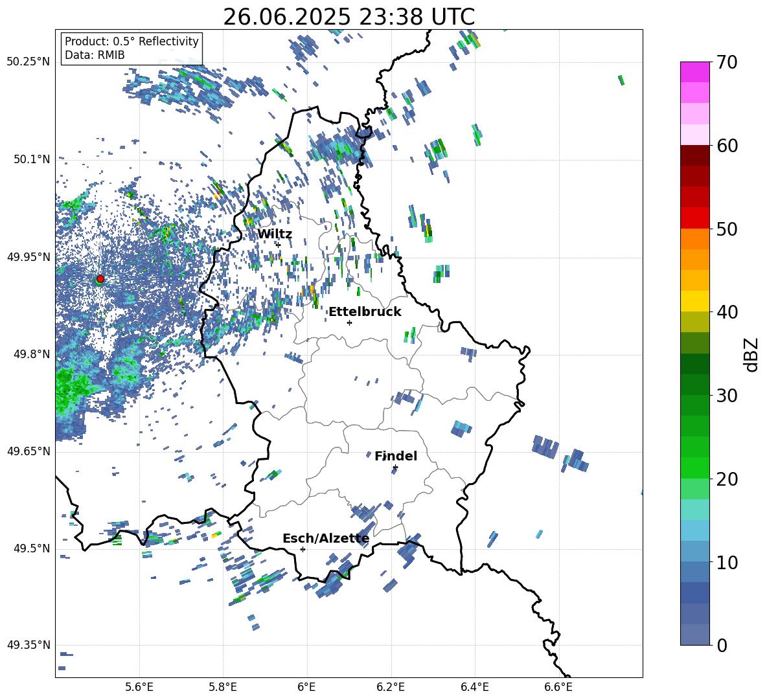The image size is (767, 700).
Task: Click the Data: RMIB text
Action: [95, 55]
